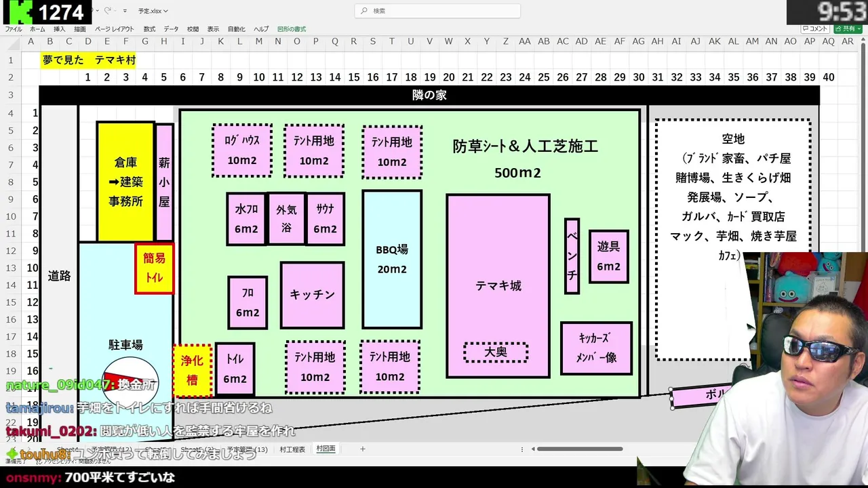Select the 空地 dotted text box

pyautogui.click(x=733, y=239)
